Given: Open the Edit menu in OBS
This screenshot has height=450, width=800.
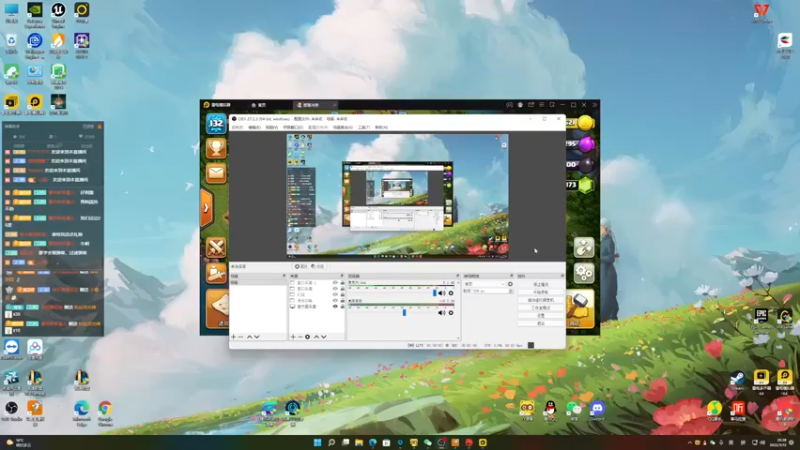Looking at the screenshot, I should [254, 127].
